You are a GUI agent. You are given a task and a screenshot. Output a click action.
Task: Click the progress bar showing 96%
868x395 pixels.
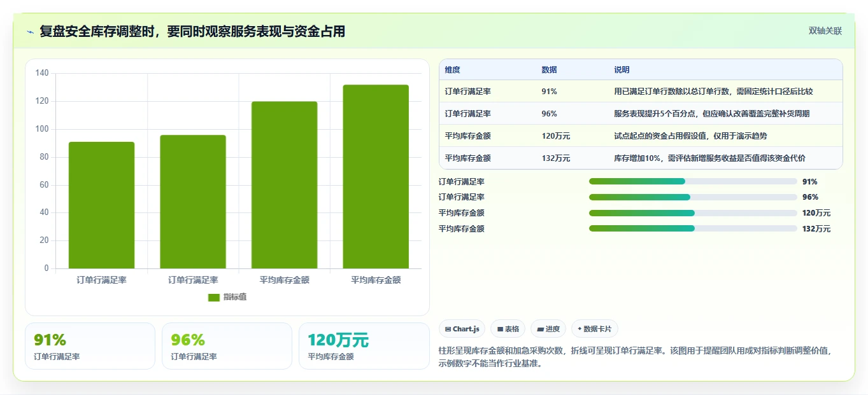(x=693, y=197)
